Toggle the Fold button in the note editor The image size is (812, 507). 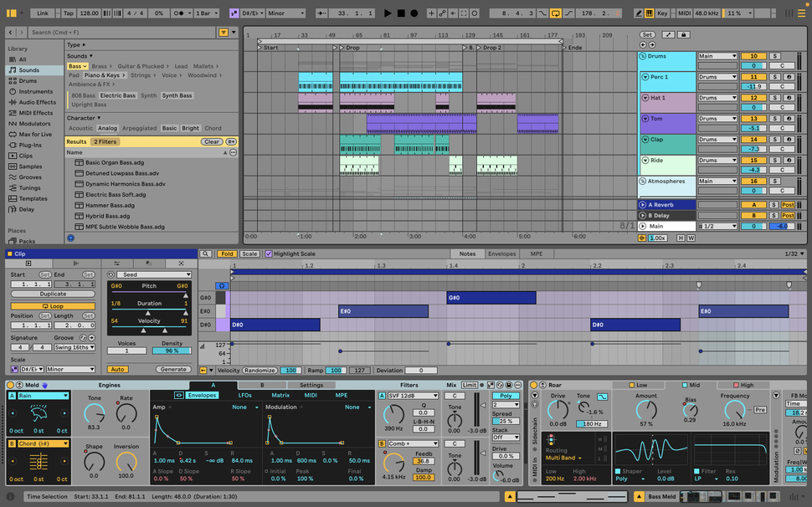[227, 253]
